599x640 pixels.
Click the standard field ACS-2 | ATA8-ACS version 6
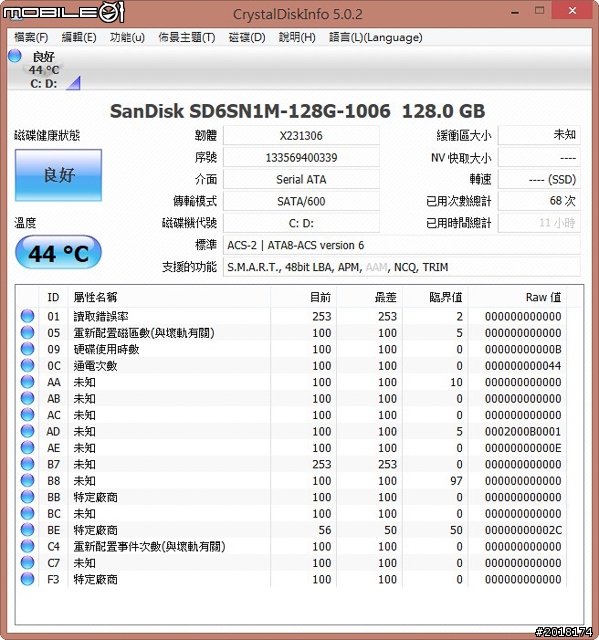pos(402,245)
